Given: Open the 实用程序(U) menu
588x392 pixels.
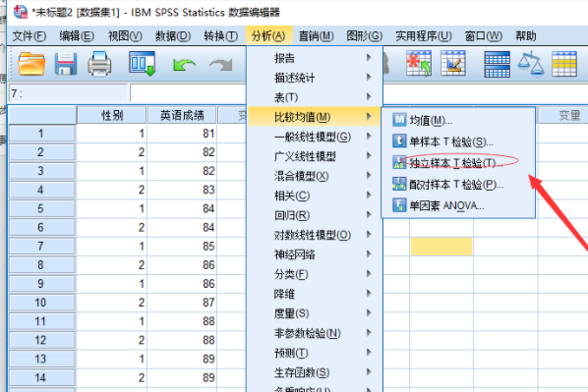Looking at the screenshot, I should tap(424, 36).
